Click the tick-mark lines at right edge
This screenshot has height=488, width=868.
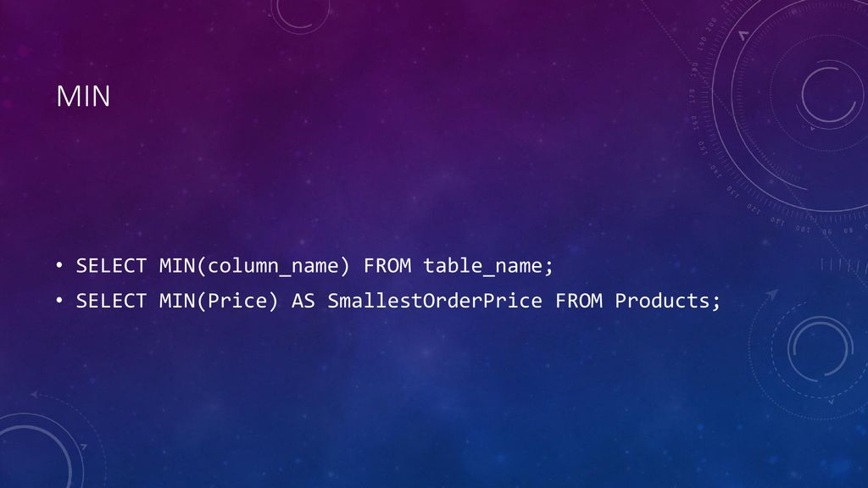coord(844,265)
